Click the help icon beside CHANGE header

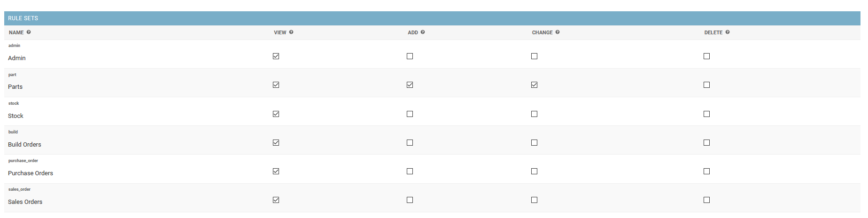pos(558,32)
